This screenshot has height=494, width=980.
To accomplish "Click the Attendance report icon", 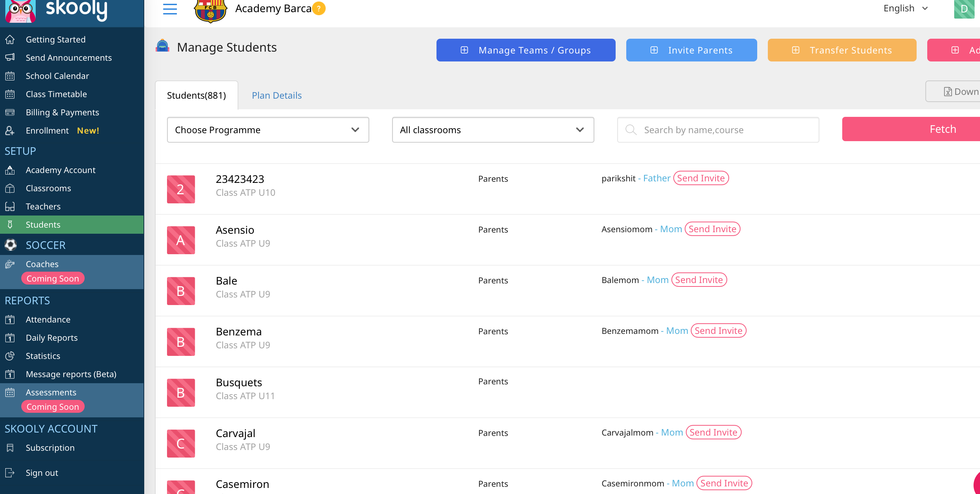I will click(10, 319).
